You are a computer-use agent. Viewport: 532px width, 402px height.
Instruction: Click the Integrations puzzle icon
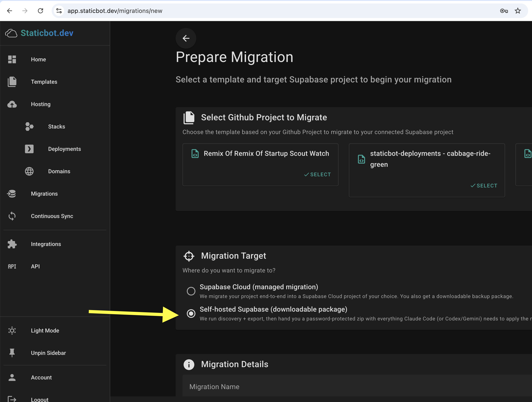(x=12, y=244)
